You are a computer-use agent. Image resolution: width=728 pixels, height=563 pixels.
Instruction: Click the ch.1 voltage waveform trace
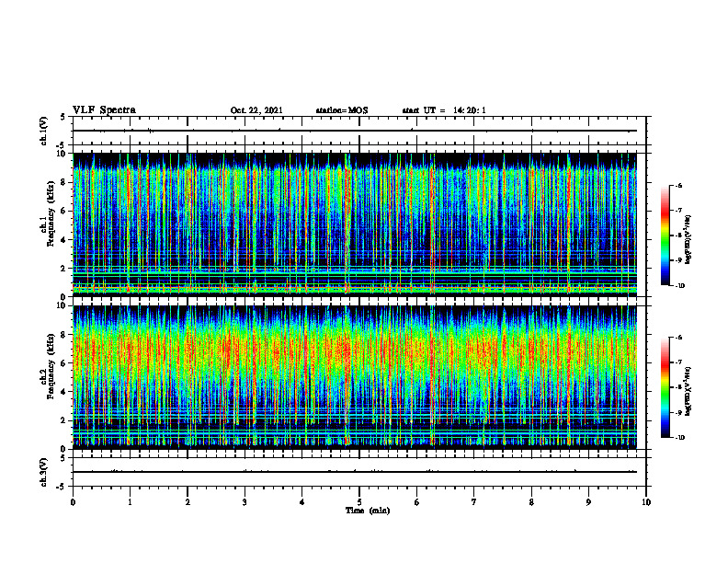[355, 131]
